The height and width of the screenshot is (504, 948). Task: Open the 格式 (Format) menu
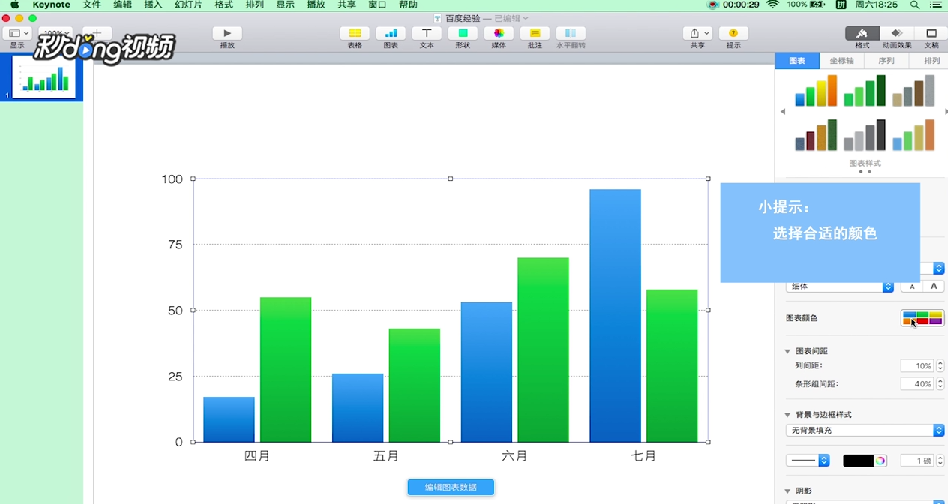(224, 4)
